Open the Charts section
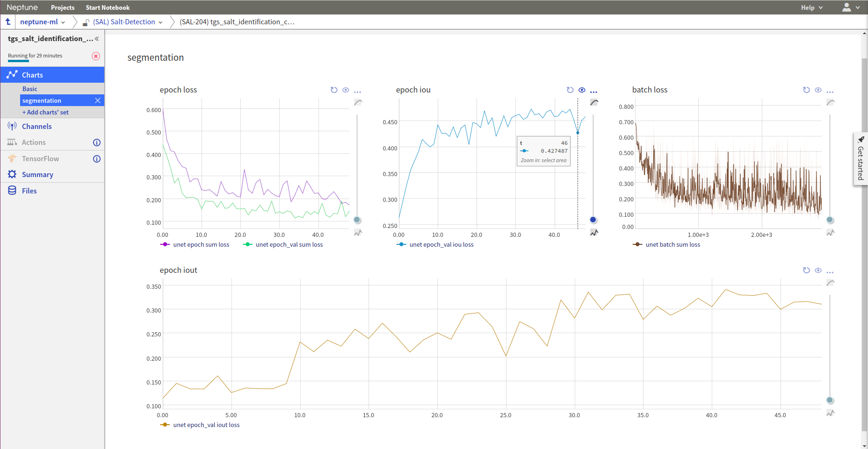Image resolution: width=868 pixels, height=449 pixels. click(x=52, y=75)
